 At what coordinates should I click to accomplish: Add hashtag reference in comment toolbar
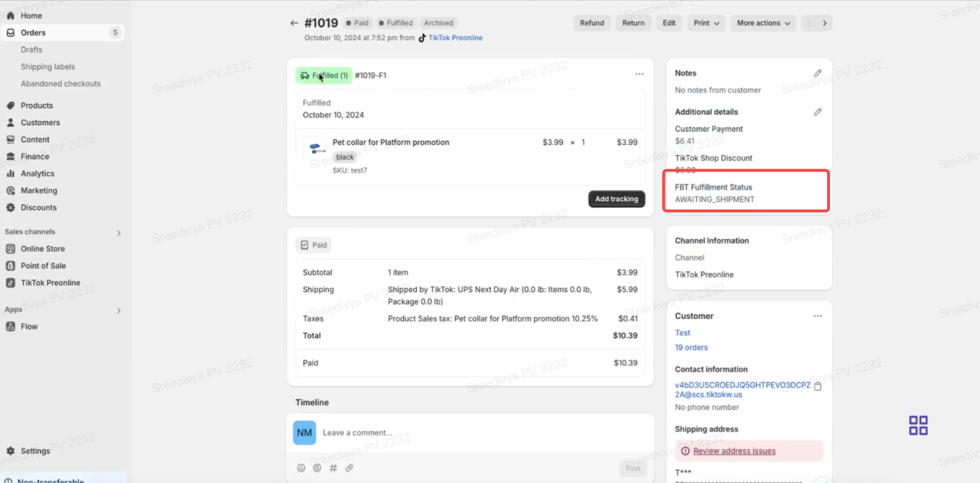(x=333, y=468)
